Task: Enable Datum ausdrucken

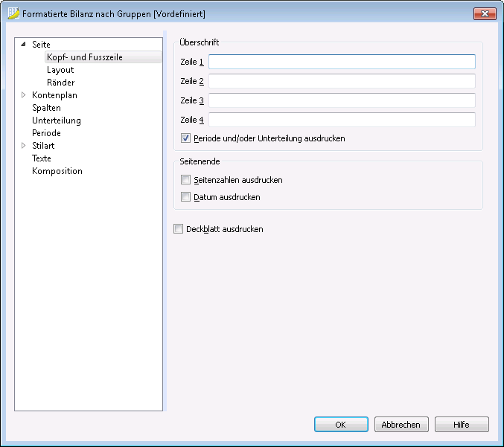Action: coord(185,196)
